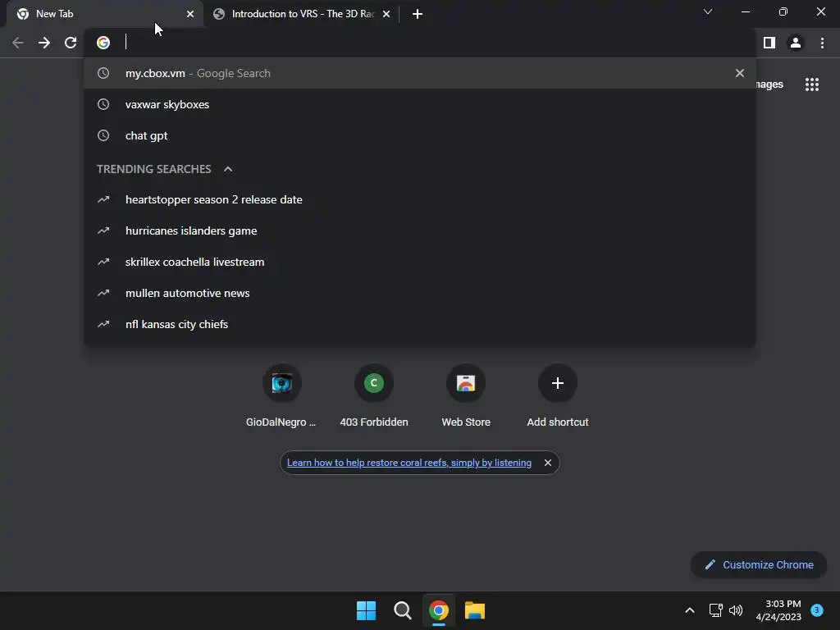Open the tab search dropdown arrow
Viewport: 840px width, 630px height.
coord(708,11)
